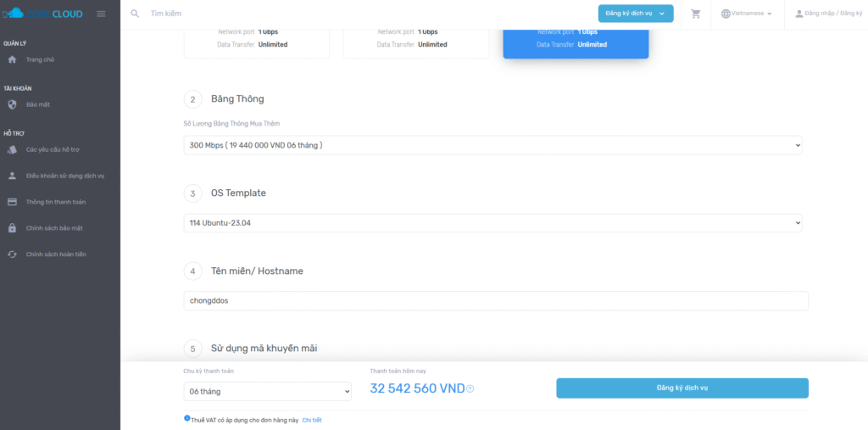
Task: Click the large Đăng ký dịch vụ button
Action: point(682,388)
